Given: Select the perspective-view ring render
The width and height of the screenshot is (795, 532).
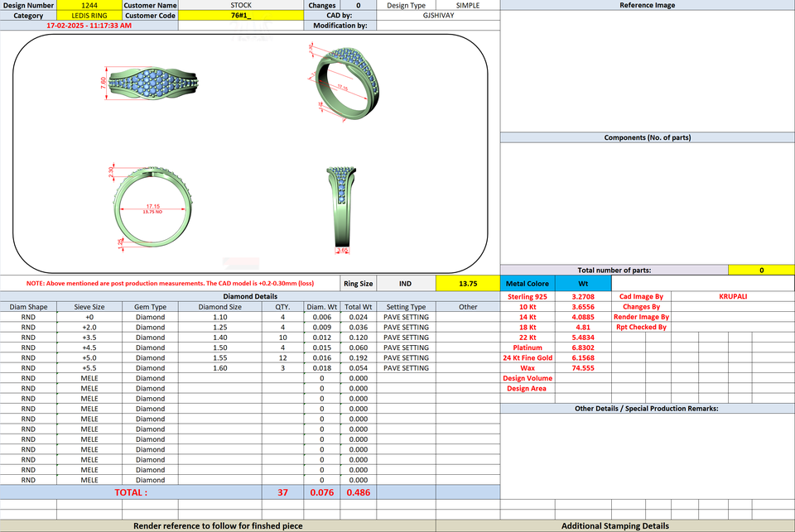Looking at the screenshot, I should (x=344, y=84).
